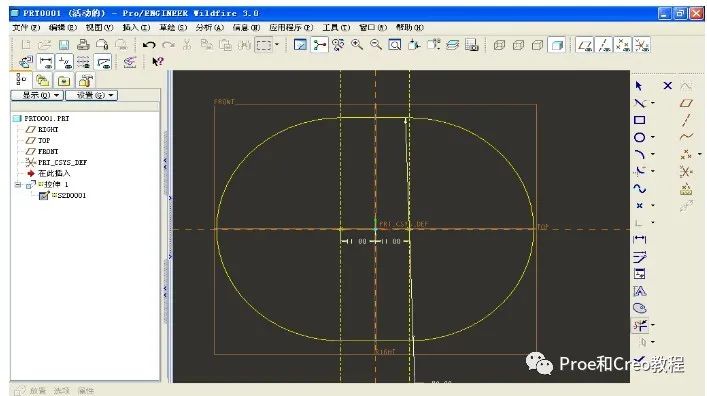The height and width of the screenshot is (396, 707).
Task: Select the text sketch tool
Action: coord(639,291)
